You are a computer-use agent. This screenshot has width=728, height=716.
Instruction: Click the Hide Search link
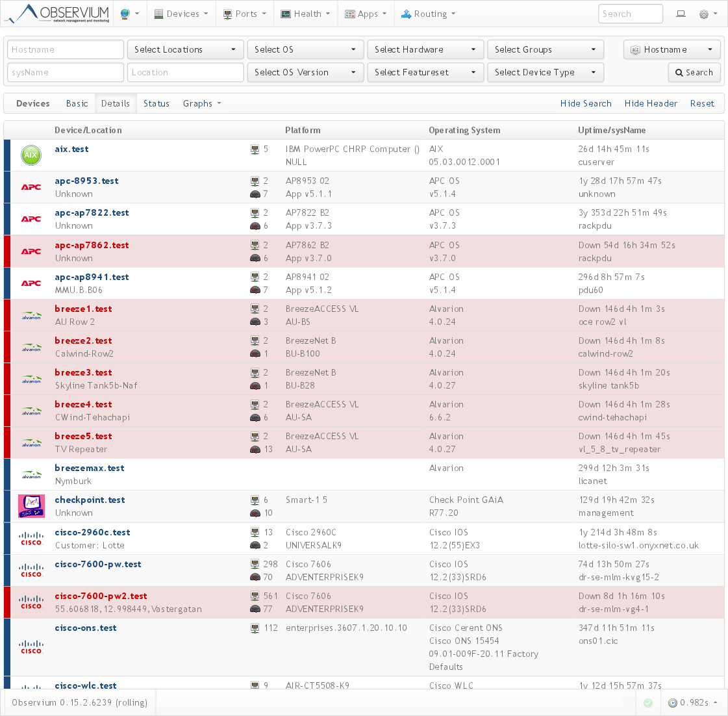(586, 103)
